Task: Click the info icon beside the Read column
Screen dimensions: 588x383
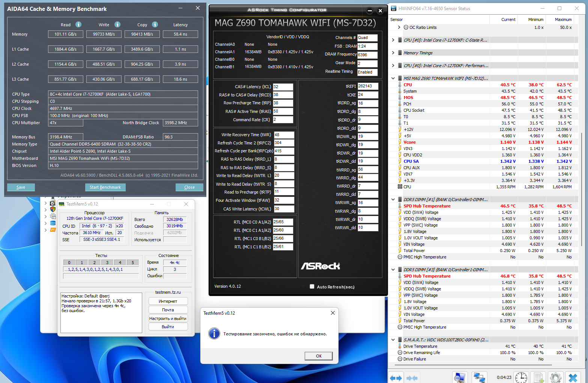Action: pos(78,24)
